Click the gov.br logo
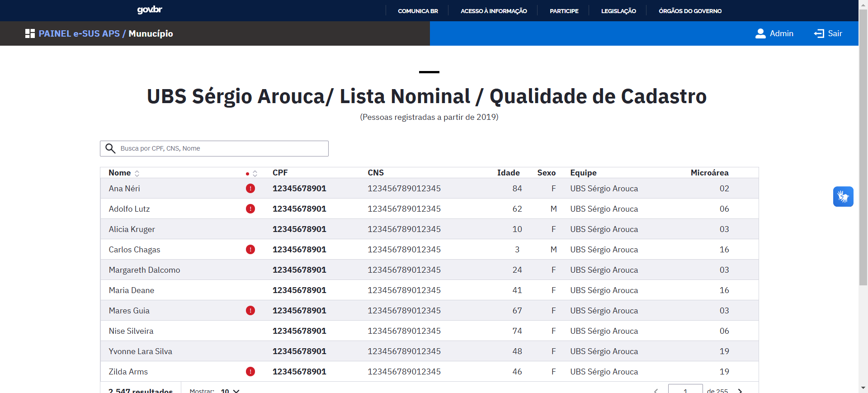This screenshot has height=393, width=868. point(150,10)
